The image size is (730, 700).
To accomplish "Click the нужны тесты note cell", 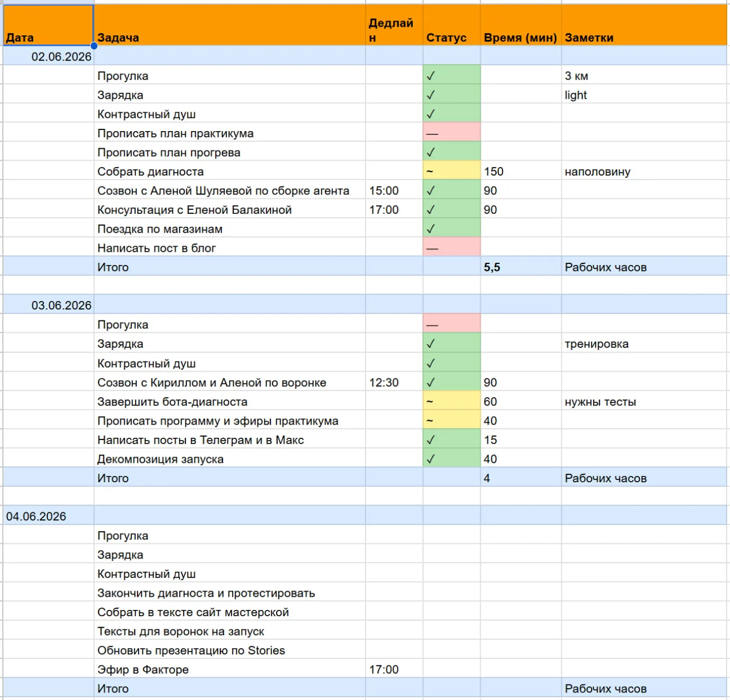I will pyautogui.click(x=644, y=401).
